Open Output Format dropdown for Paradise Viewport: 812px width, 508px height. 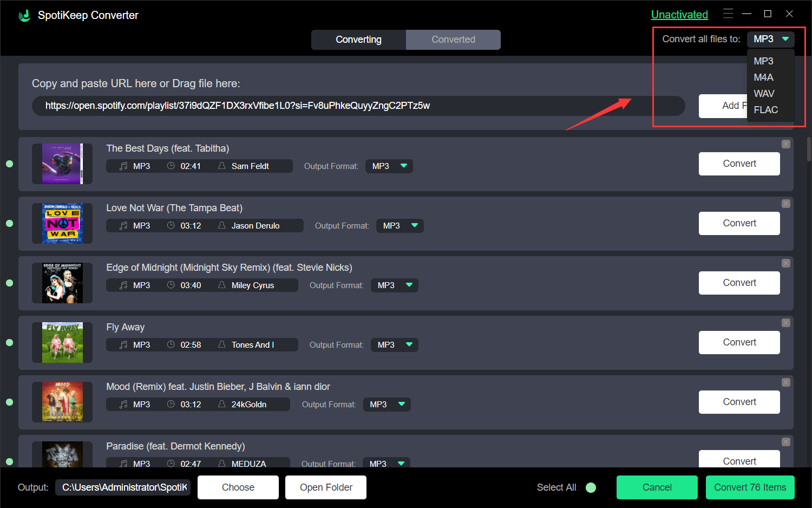[386, 464]
